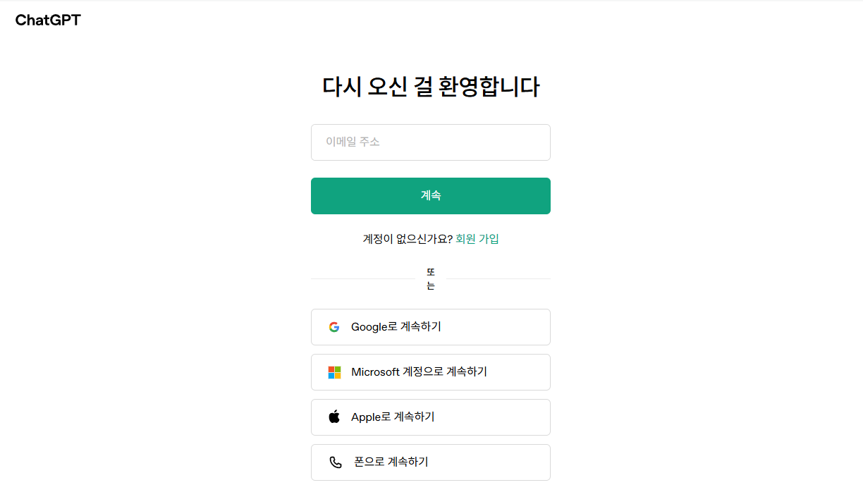Select "Google로 계속하기"
The width and height of the screenshot is (863, 504).
click(x=430, y=326)
